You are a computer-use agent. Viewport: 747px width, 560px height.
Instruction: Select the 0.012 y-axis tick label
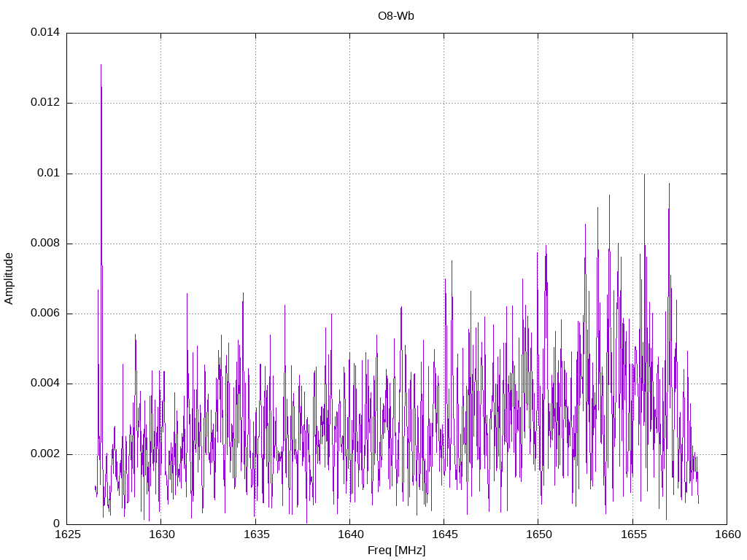[x=44, y=103]
